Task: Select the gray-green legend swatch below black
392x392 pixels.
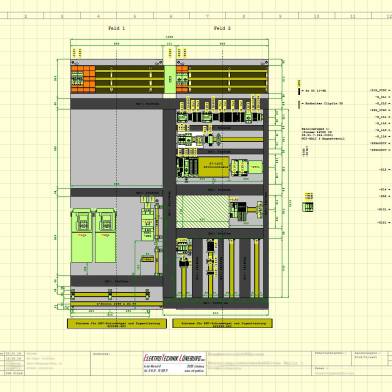Action: (x=299, y=104)
